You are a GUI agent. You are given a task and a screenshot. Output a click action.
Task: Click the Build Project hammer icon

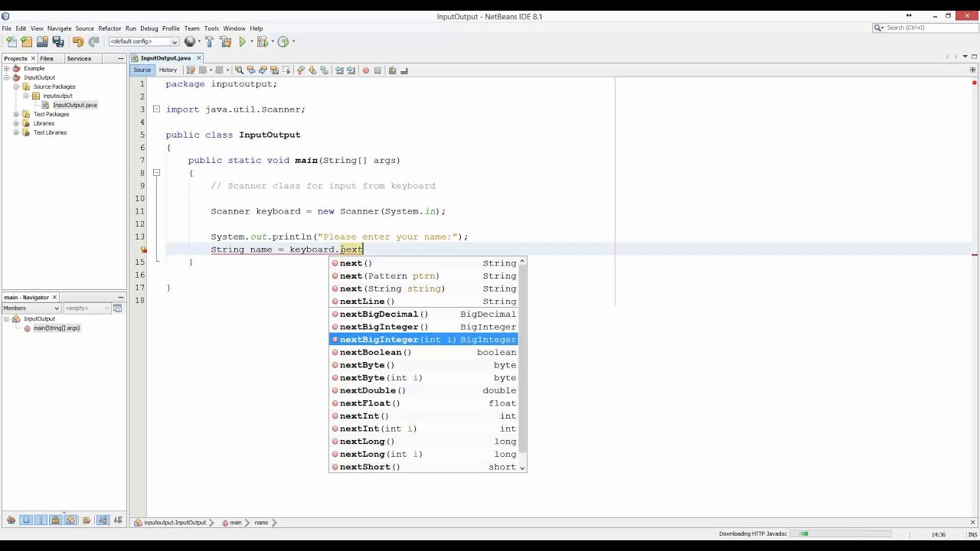[x=209, y=42]
